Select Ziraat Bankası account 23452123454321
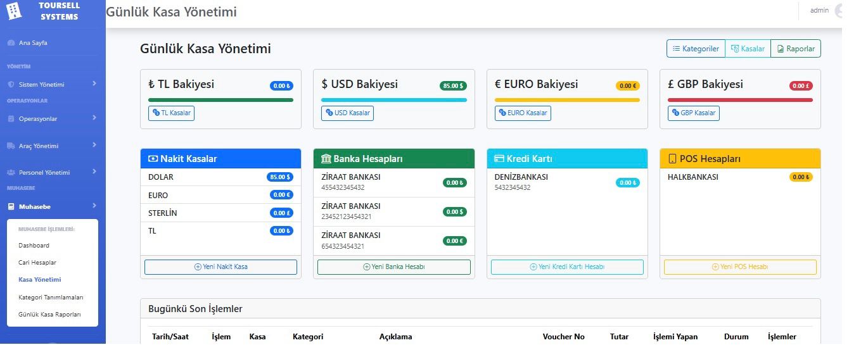868x345 pixels. coord(394,212)
